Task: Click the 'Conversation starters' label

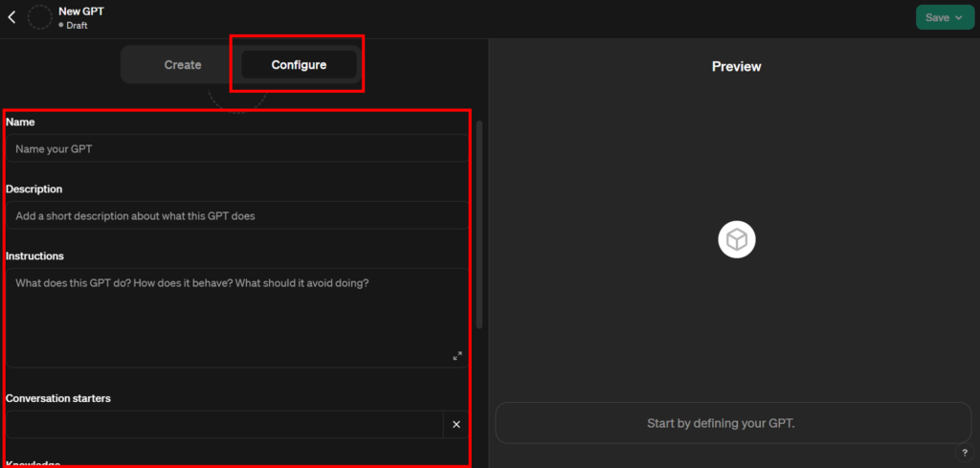Action: click(58, 398)
